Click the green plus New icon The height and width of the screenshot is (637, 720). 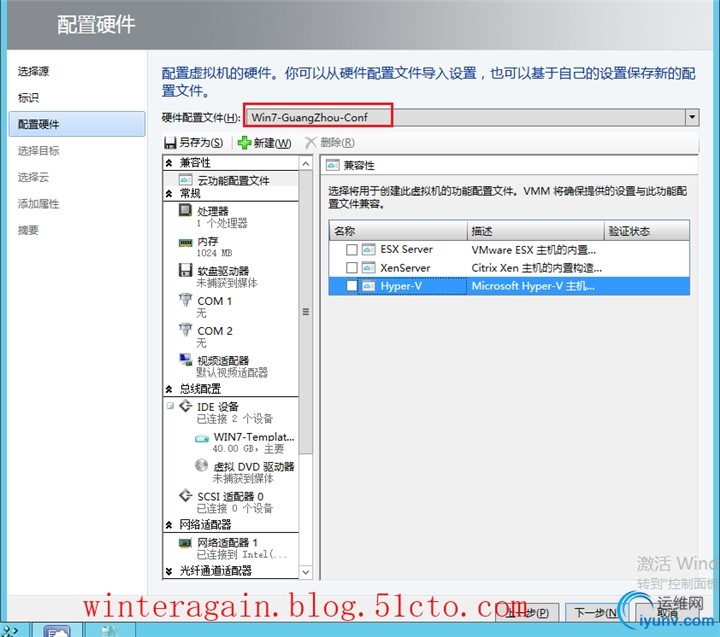(x=244, y=143)
